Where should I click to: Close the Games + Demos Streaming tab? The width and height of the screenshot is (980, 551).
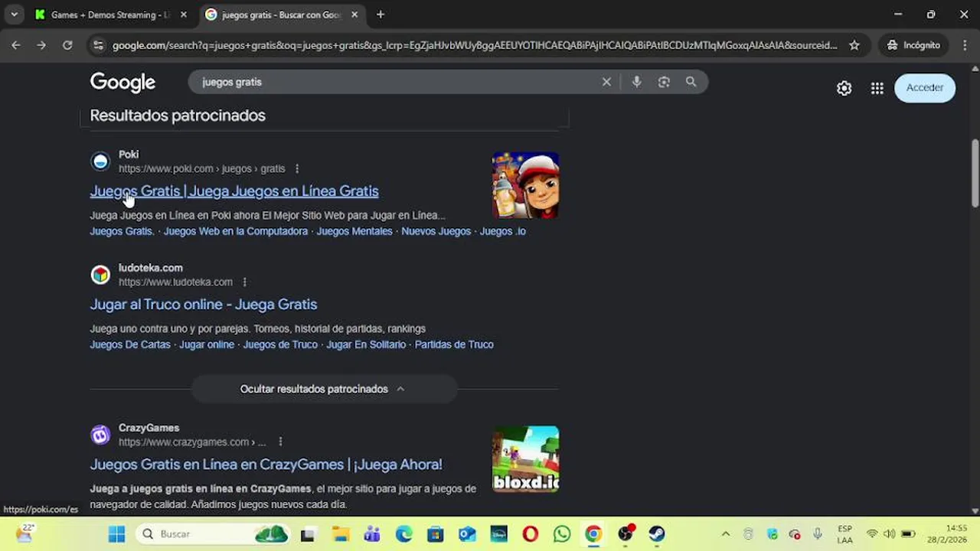[x=183, y=15]
